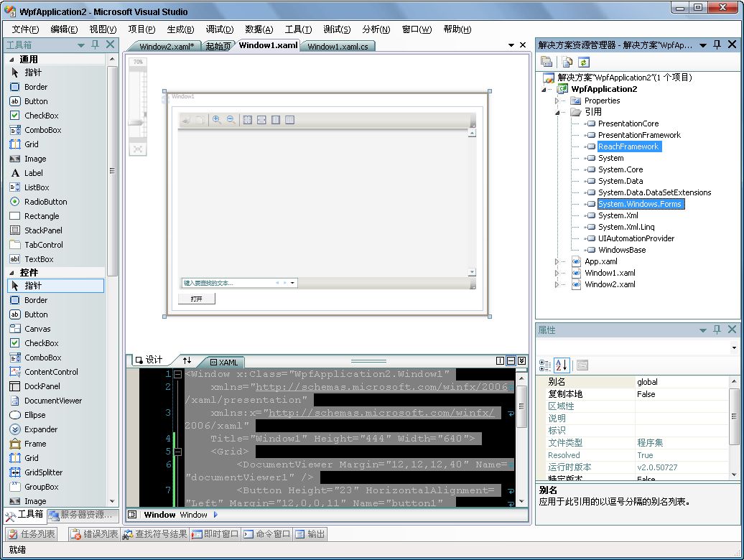Click the zoom out magnifier icon

(x=231, y=120)
